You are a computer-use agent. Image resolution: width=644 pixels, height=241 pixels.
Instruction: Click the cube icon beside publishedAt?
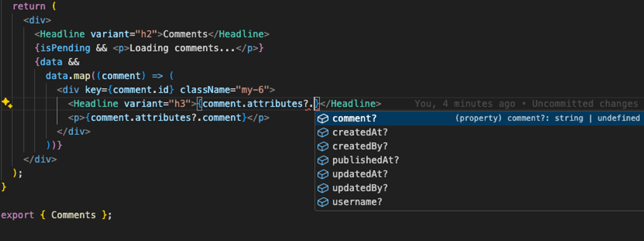pyautogui.click(x=323, y=160)
